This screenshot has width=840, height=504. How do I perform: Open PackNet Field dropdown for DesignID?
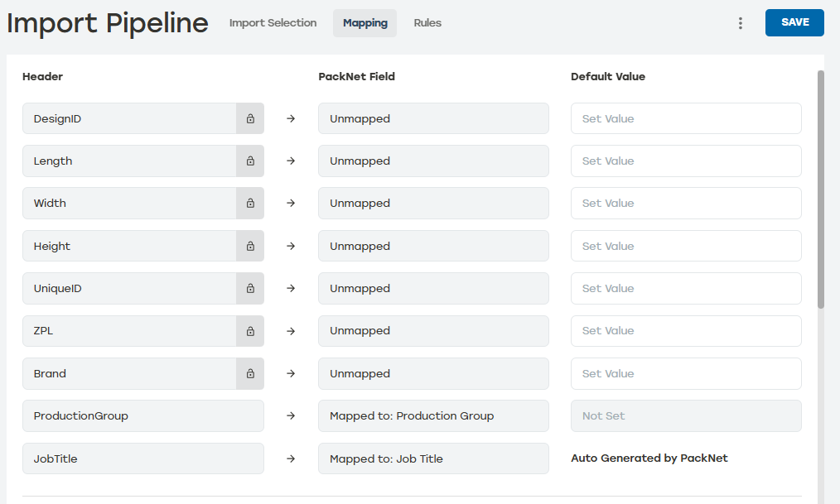coord(433,118)
